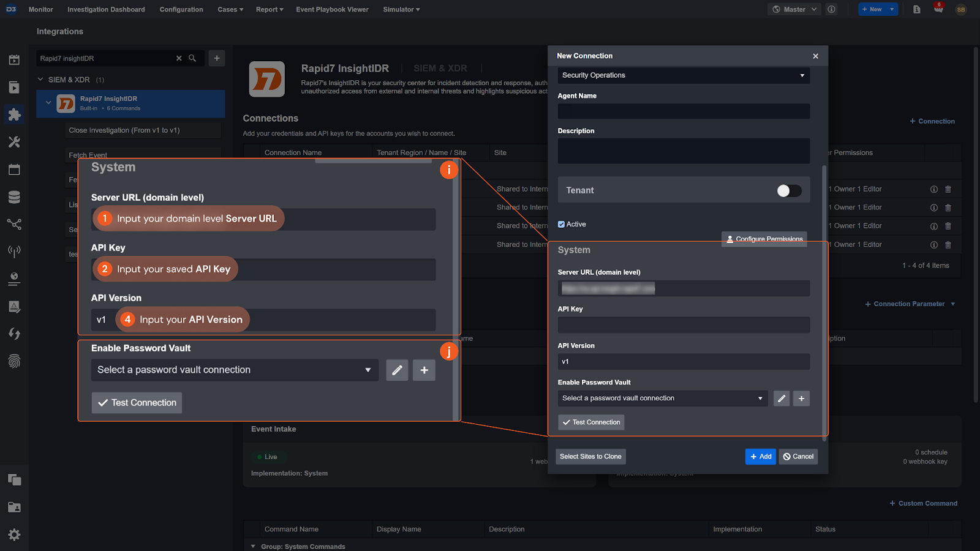Select Close Investigation (From v1 to v1) command

tap(143, 130)
